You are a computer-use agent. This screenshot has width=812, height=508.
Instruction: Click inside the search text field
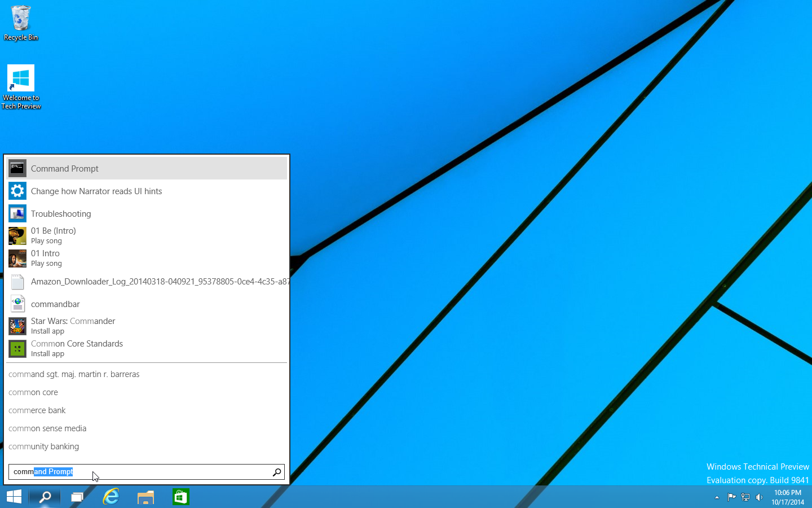click(169, 472)
